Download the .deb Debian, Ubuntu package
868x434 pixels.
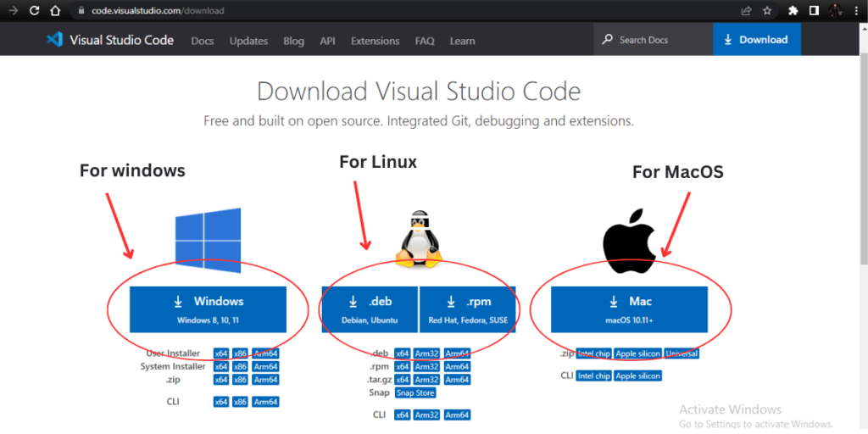370,309
